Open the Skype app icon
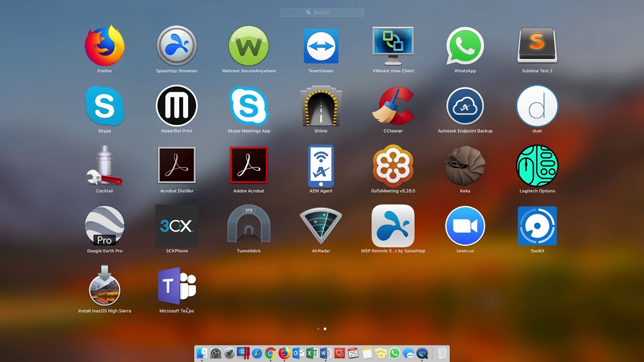 (105, 106)
